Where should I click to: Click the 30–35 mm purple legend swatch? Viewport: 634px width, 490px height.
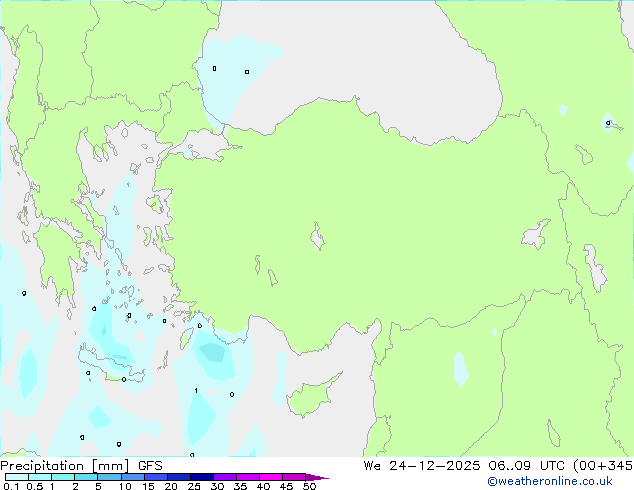click(x=224, y=477)
